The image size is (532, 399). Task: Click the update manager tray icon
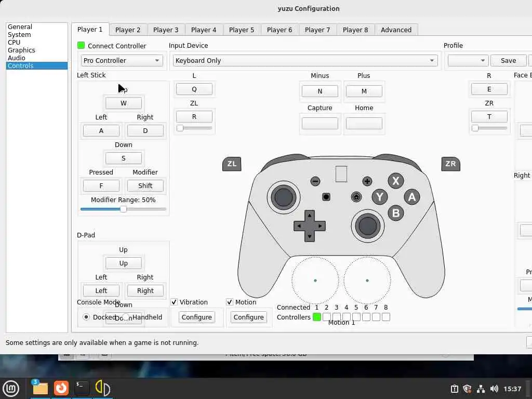(454, 389)
